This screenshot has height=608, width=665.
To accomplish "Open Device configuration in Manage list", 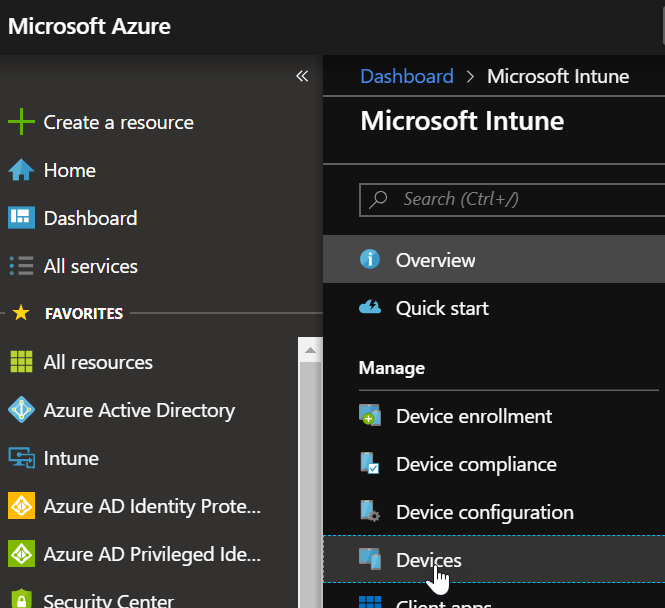I will [484, 512].
